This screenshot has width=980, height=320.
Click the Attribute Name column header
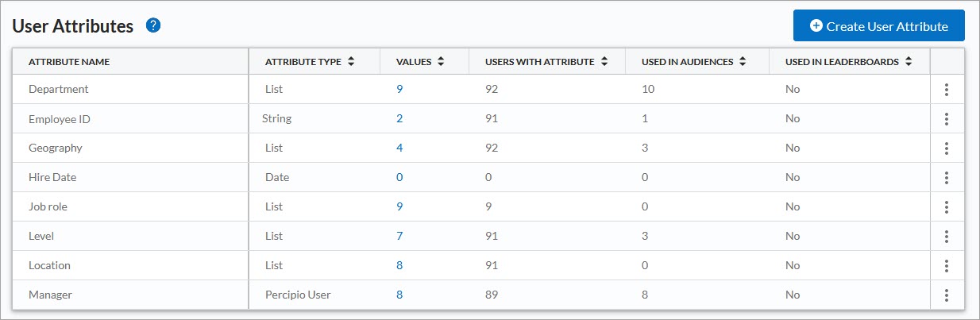pyautogui.click(x=69, y=62)
